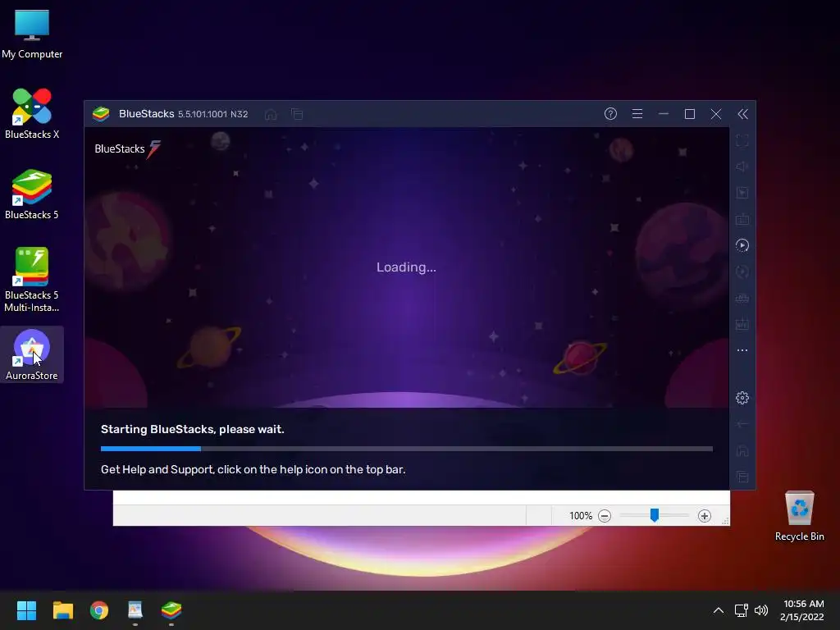Maximize the BlueStacks window
840x630 pixels.
tap(689, 113)
